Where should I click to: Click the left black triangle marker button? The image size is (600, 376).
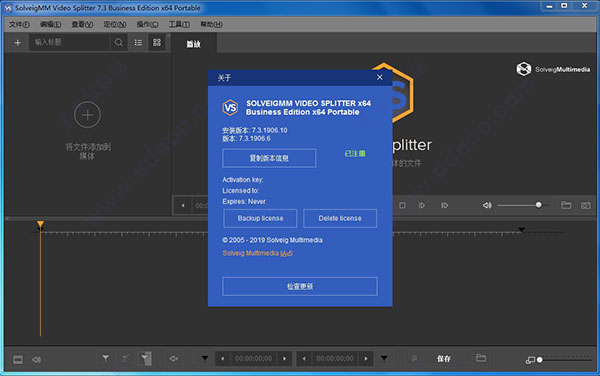click(x=205, y=358)
